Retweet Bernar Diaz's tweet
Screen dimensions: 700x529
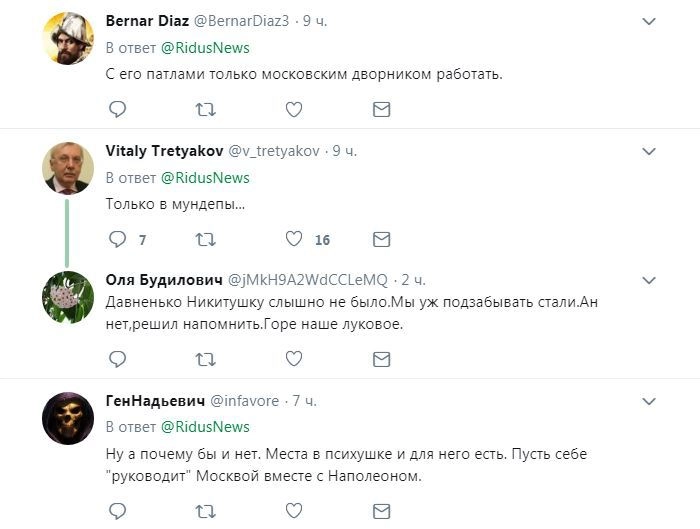point(205,109)
